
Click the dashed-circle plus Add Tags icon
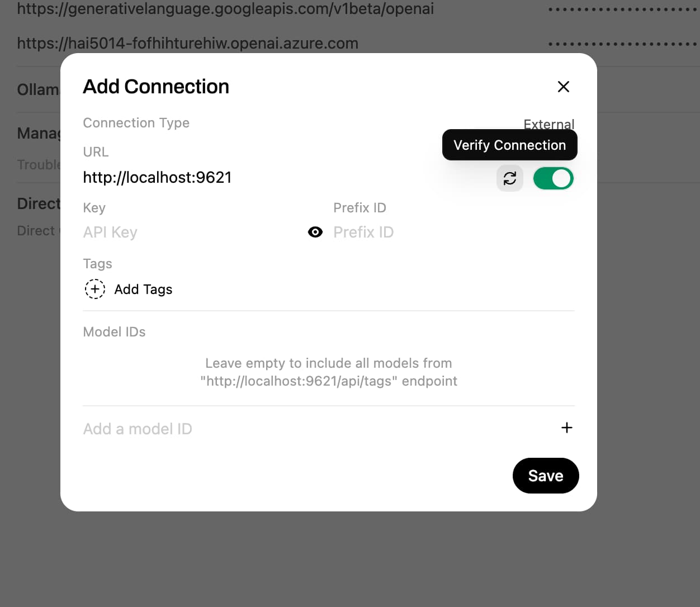95,289
